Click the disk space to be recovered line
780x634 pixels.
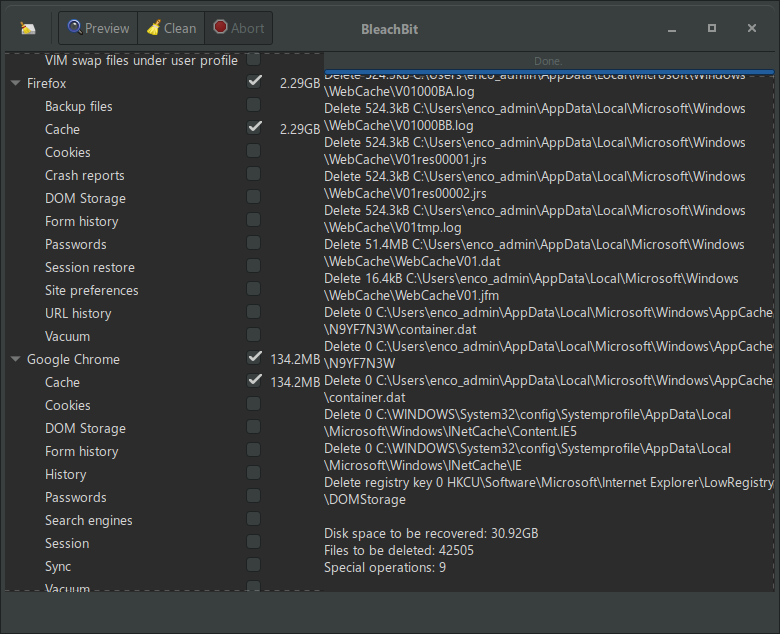[x=430, y=534]
